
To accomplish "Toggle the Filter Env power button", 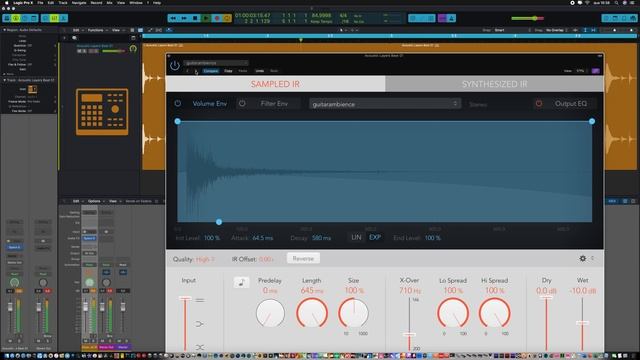I will pos(242,104).
